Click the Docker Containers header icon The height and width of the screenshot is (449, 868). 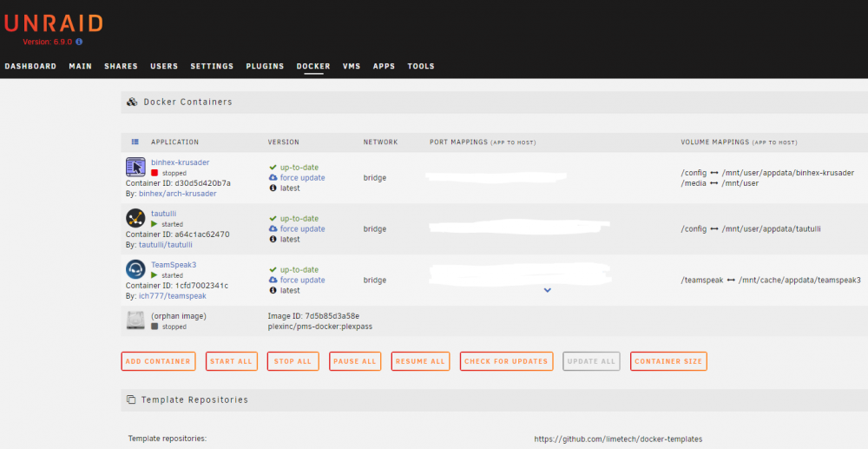pos(132,102)
